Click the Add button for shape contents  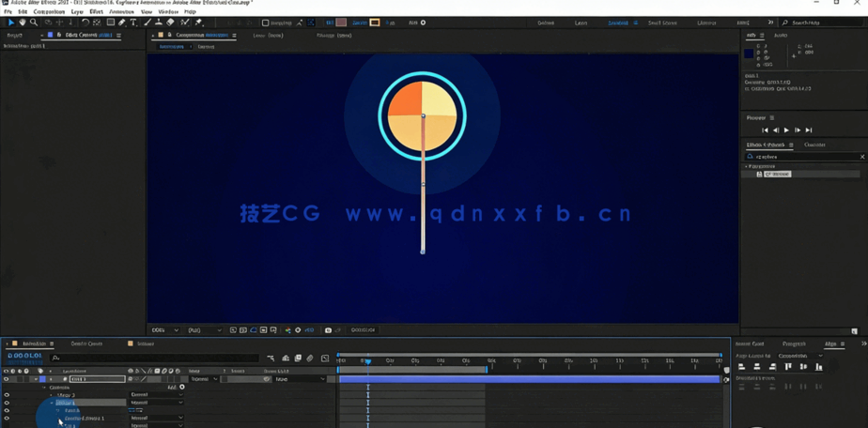coord(181,387)
